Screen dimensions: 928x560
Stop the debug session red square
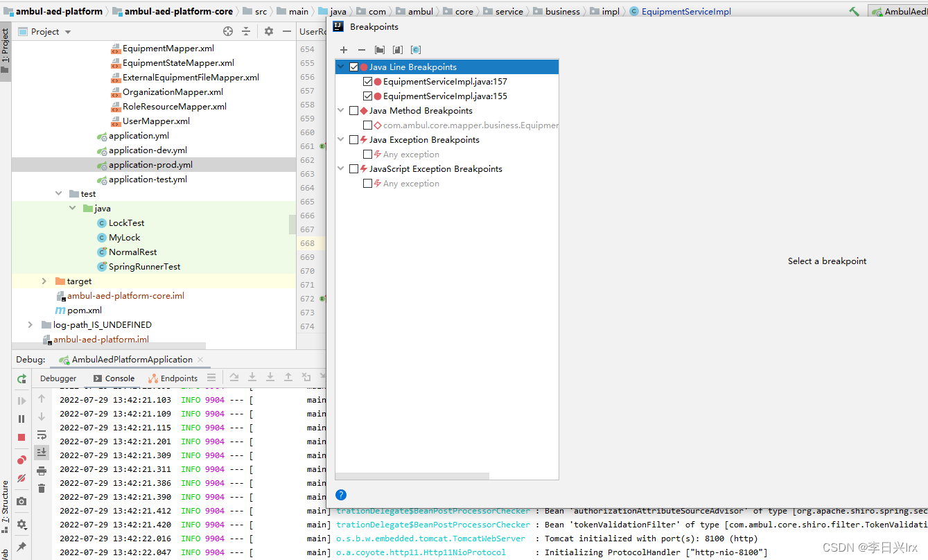(x=21, y=437)
